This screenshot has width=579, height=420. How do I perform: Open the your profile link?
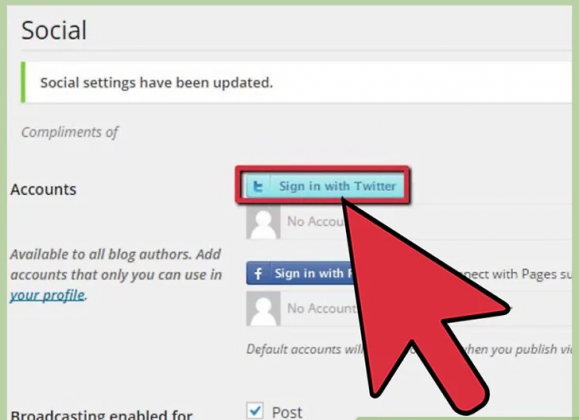pos(47,295)
